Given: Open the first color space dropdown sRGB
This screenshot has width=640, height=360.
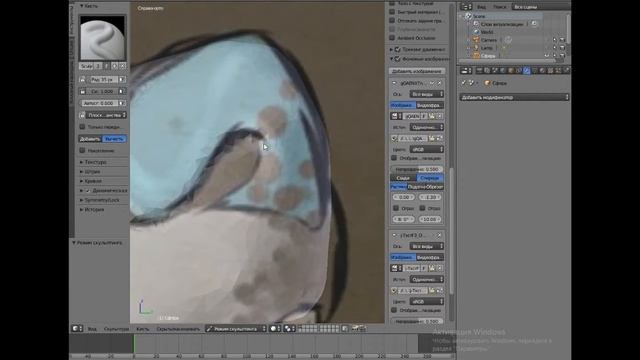Looking at the screenshot, I should 427,149.
